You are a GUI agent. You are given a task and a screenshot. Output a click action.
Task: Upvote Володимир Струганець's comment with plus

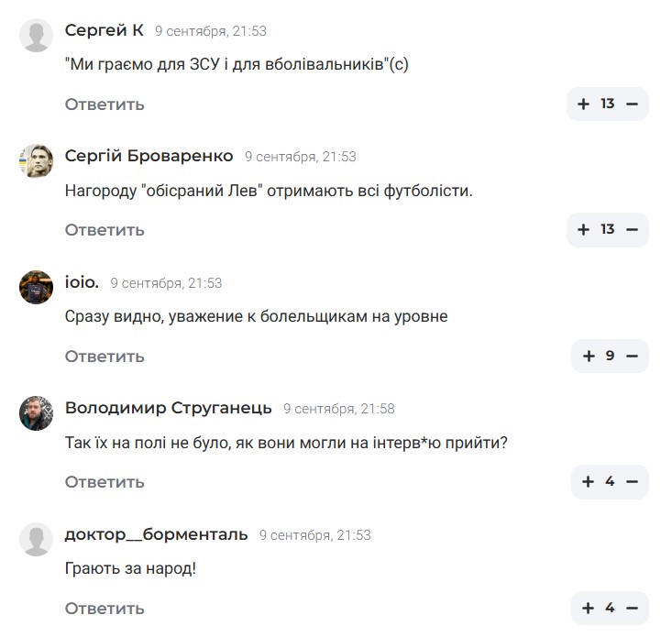(x=589, y=481)
